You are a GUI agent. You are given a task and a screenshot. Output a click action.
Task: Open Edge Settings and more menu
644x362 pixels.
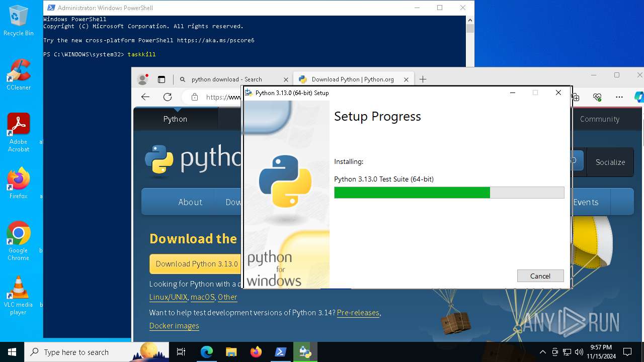click(x=619, y=97)
